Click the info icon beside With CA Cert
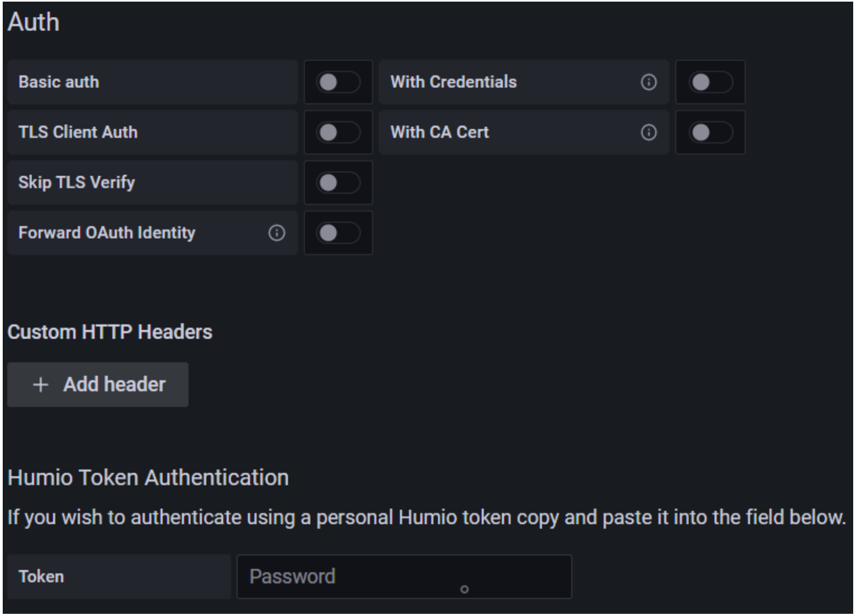The image size is (857, 616). (648, 132)
